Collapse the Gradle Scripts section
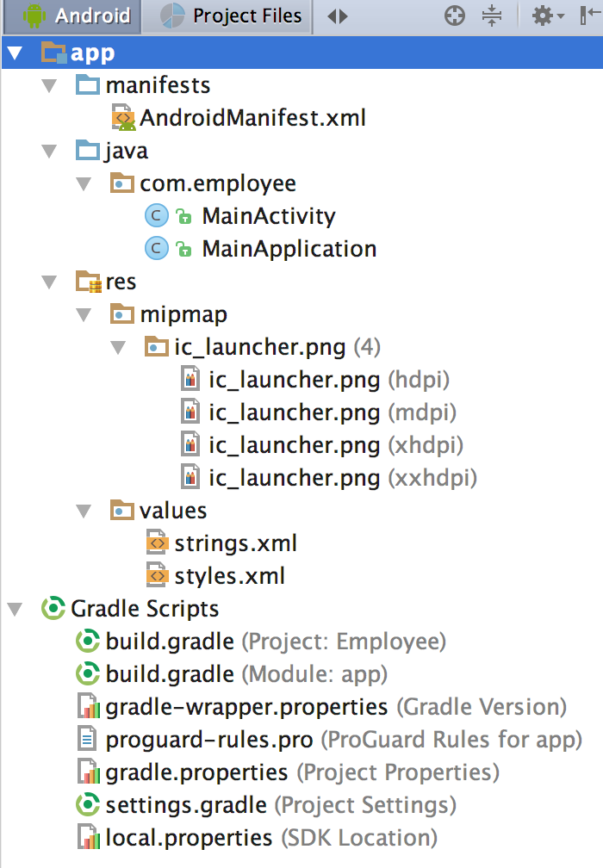Viewport: 603px width, 868px height. pos(15,610)
